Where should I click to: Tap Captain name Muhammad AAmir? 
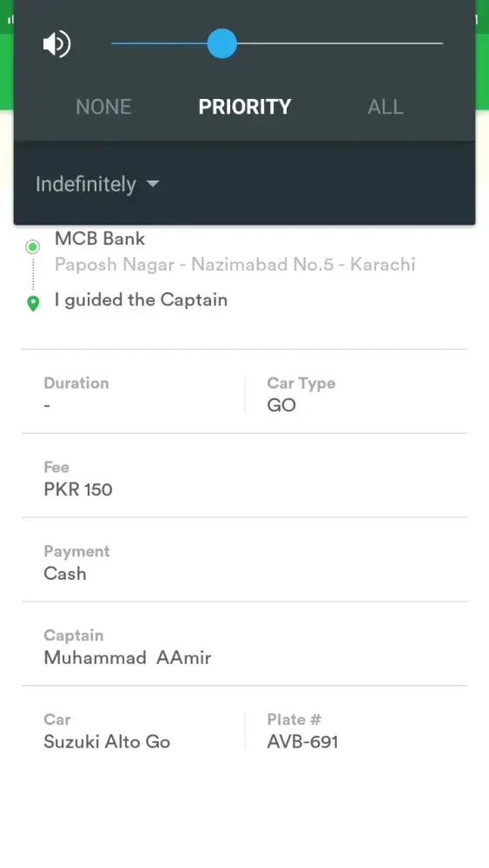click(x=128, y=658)
